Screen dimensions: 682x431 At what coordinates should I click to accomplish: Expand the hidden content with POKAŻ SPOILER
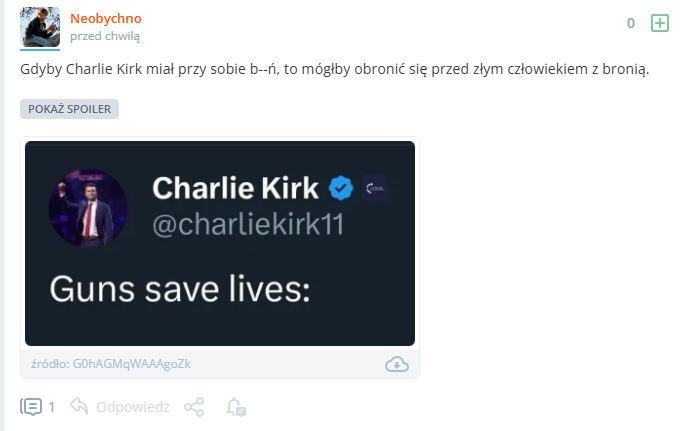coord(69,109)
